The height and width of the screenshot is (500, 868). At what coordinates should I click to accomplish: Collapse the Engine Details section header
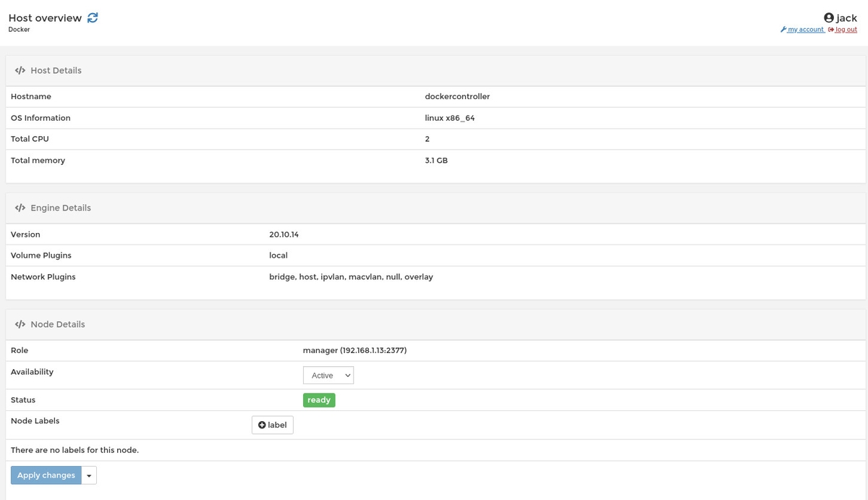click(x=60, y=208)
